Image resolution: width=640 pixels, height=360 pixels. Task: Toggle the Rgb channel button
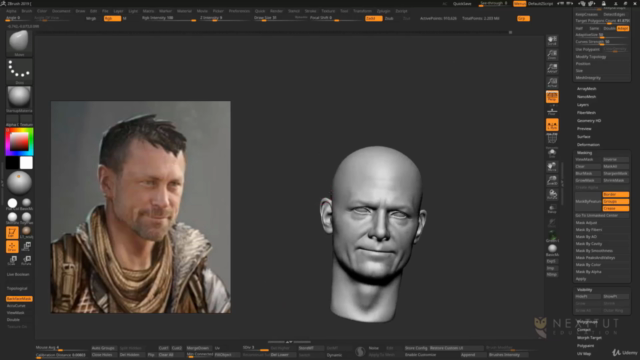112,18
